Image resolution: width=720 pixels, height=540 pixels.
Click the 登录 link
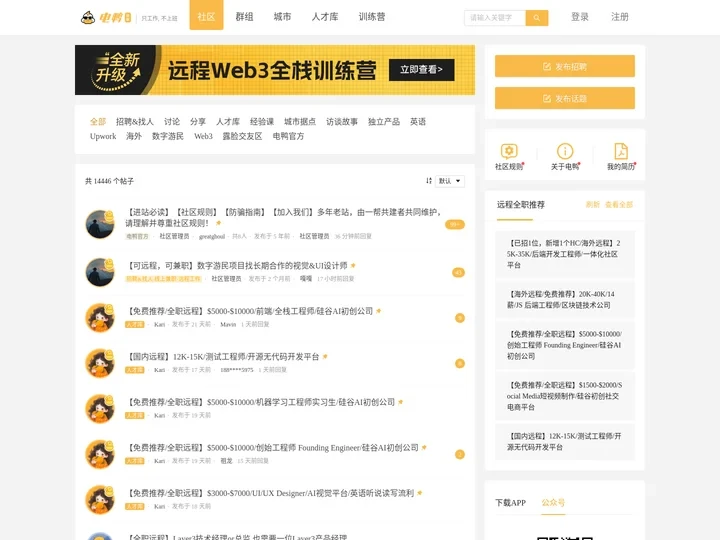(579, 17)
